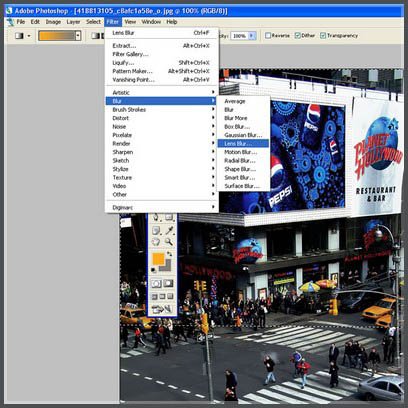
Task: Open the Image menu
Action: (53, 22)
